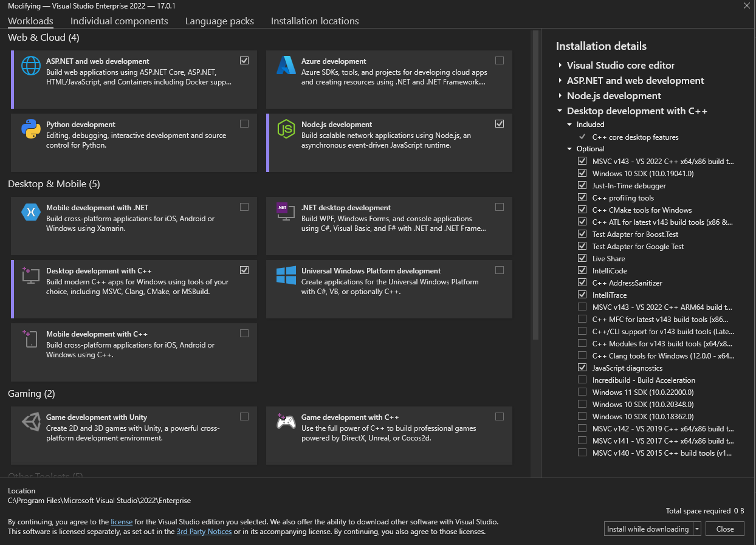Check Universal Windows Platform development box

point(500,270)
